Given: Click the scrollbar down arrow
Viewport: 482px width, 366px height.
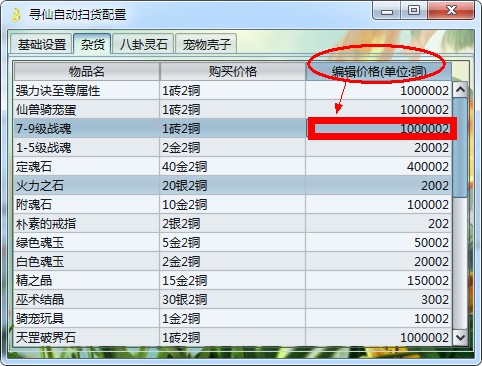Looking at the screenshot, I should click(460, 337).
